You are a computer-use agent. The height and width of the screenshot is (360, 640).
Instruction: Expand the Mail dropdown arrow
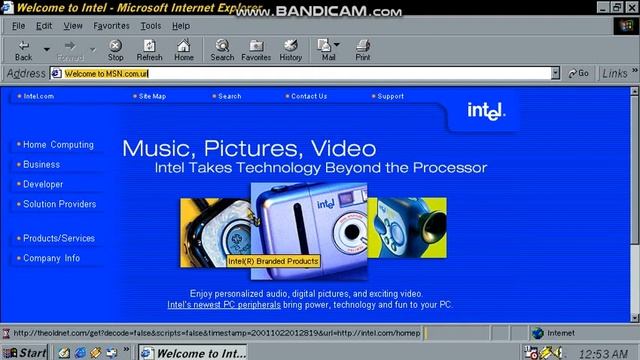click(x=337, y=44)
